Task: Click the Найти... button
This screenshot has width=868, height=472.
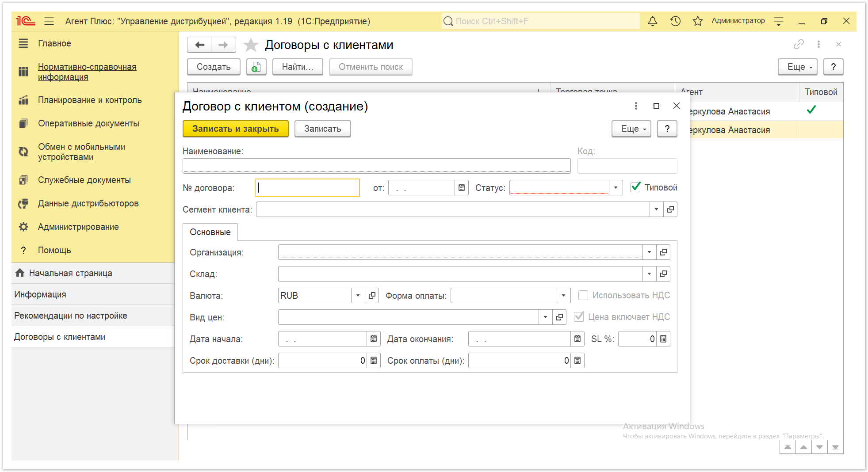Action: click(x=298, y=67)
